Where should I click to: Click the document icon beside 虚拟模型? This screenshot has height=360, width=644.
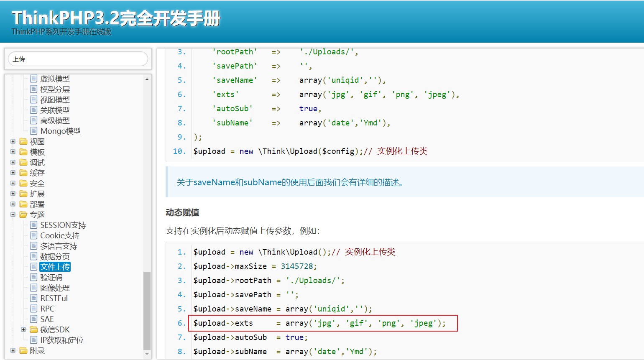pos(34,78)
